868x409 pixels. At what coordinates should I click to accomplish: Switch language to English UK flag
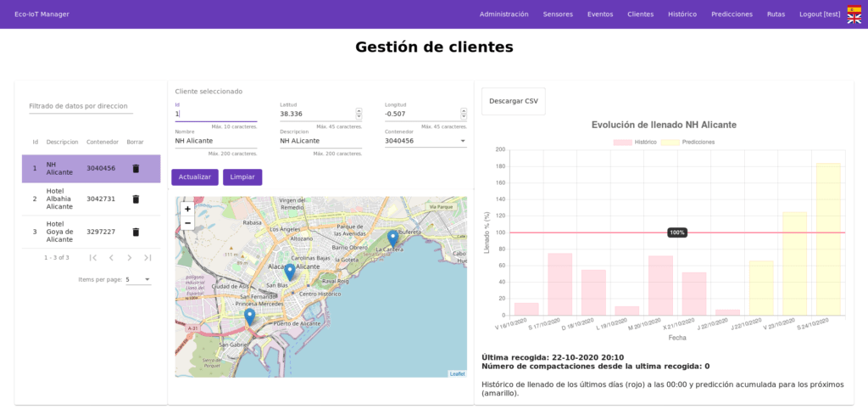click(854, 19)
